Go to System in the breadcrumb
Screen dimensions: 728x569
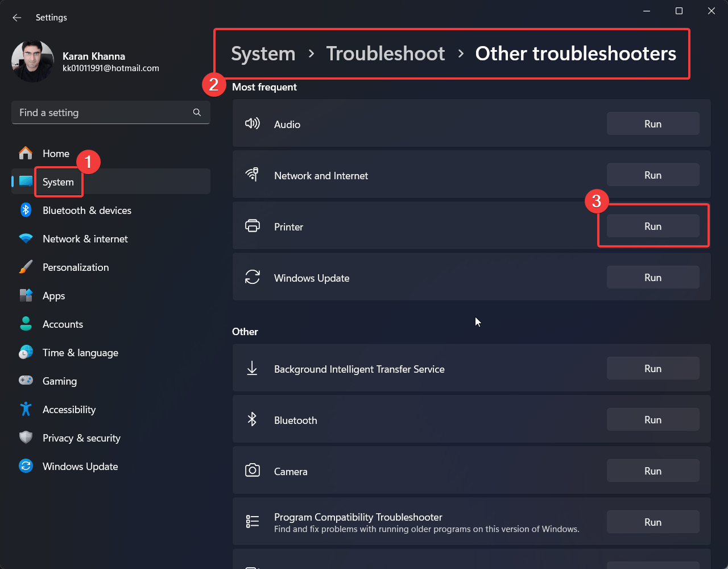click(x=263, y=53)
